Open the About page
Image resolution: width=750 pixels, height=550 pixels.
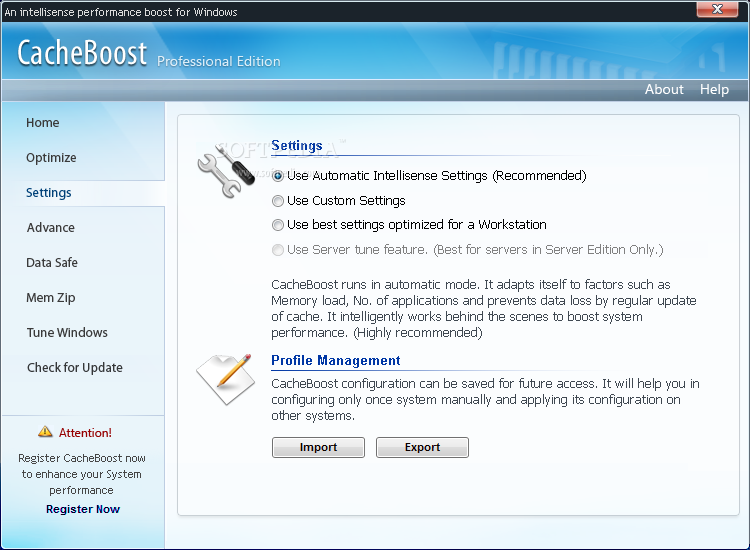[x=664, y=89]
